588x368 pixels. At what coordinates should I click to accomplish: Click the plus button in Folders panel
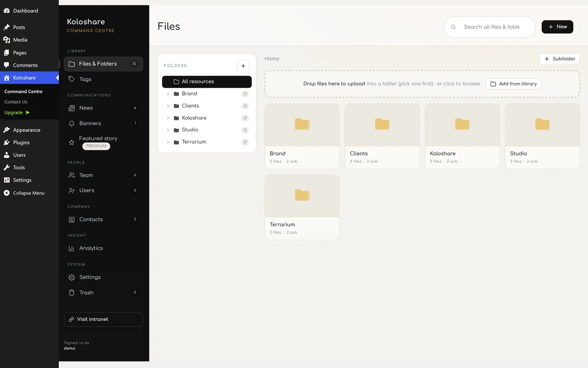[243, 66]
